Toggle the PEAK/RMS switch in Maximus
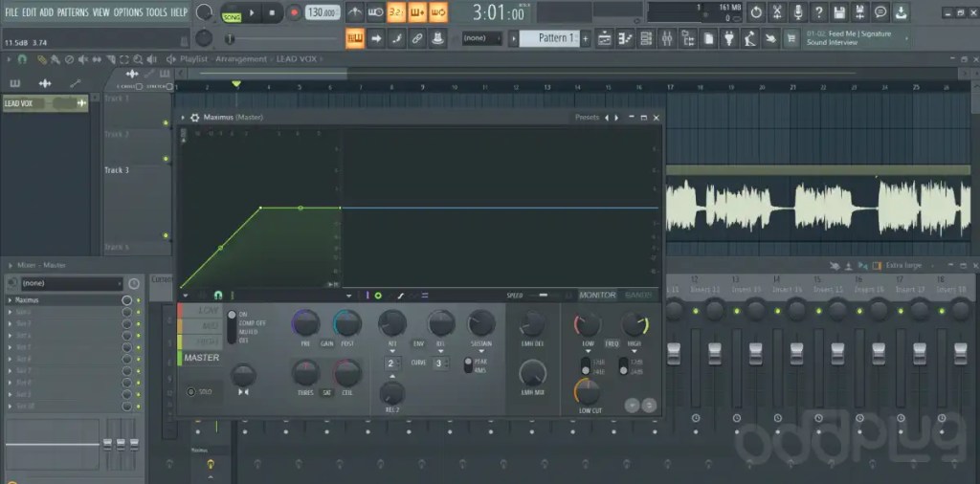980x484 pixels. pyautogui.click(x=468, y=365)
